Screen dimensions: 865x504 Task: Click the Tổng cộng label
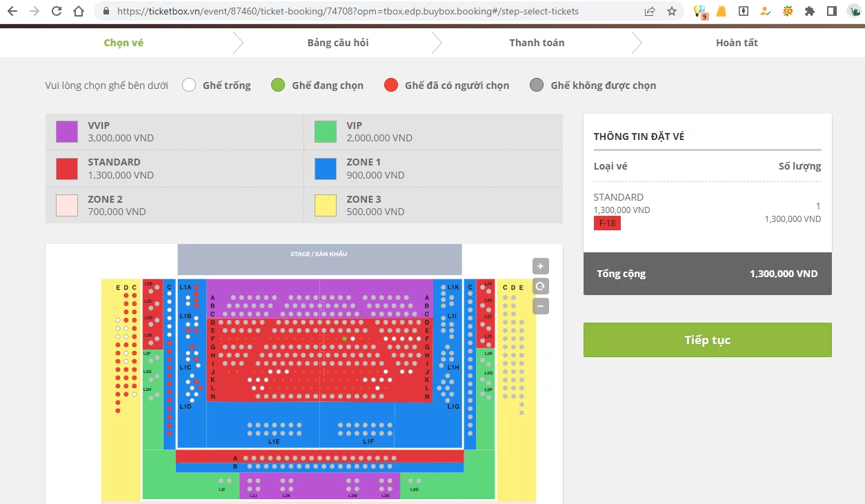tap(622, 274)
